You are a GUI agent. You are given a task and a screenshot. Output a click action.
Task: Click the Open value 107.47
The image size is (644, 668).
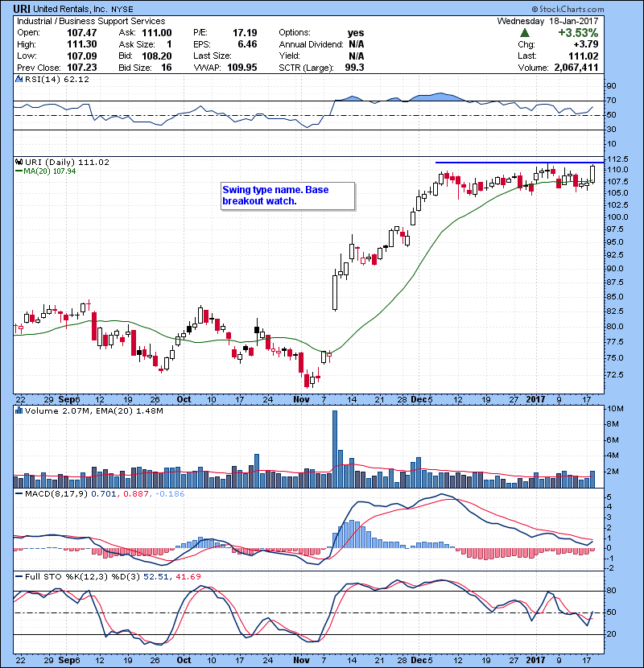(x=82, y=33)
